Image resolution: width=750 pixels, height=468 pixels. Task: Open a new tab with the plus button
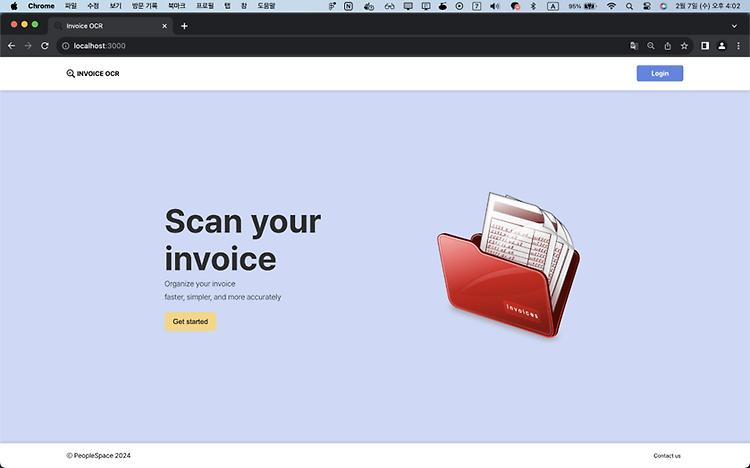pyautogui.click(x=184, y=26)
